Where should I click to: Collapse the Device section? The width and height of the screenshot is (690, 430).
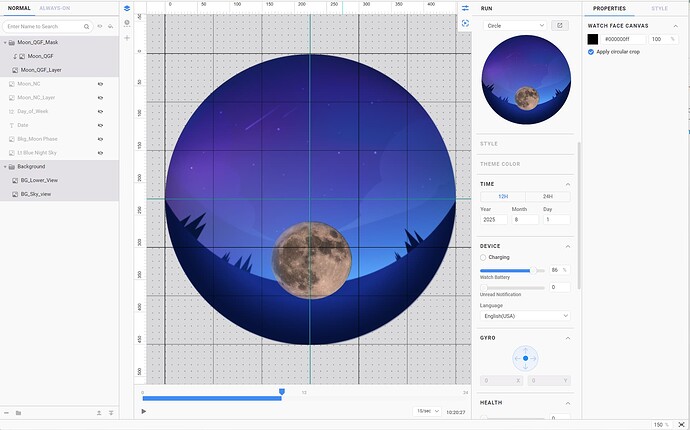(x=568, y=246)
